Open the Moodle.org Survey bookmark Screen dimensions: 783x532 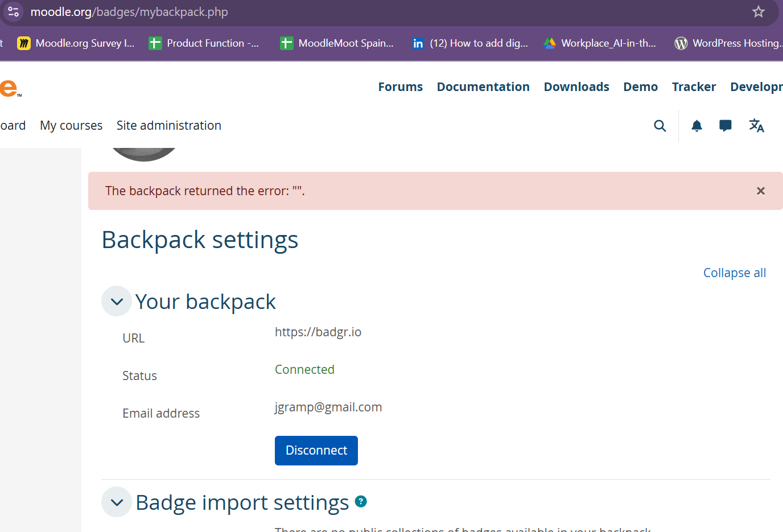point(76,43)
